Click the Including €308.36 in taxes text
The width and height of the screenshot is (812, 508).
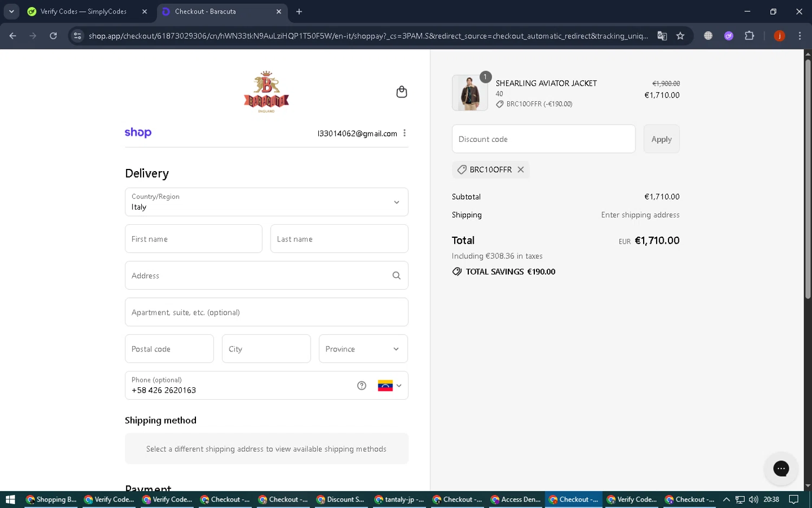click(x=497, y=256)
